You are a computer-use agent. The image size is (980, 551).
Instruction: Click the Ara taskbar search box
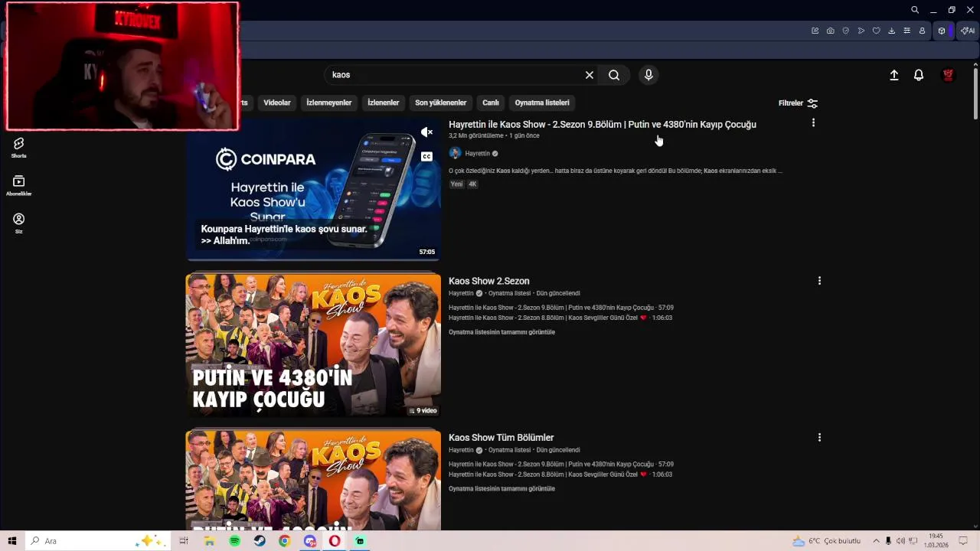pos(97,541)
